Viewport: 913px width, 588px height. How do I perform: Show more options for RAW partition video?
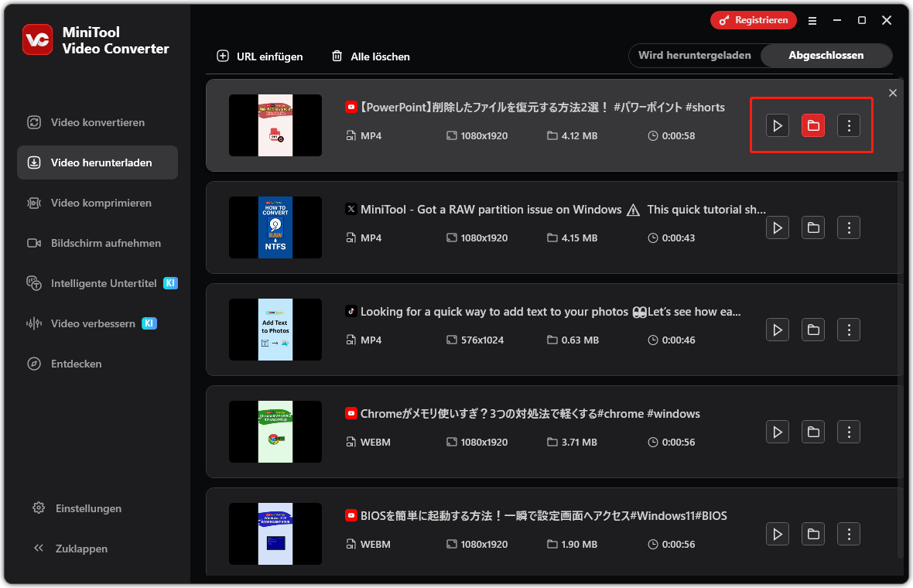(x=848, y=227)
